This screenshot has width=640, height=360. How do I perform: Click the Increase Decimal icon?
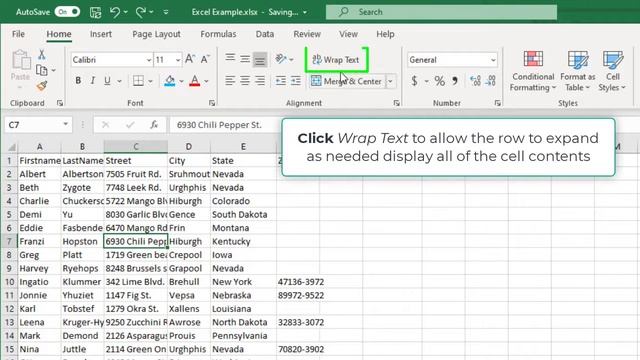click(x=475, y=81)
